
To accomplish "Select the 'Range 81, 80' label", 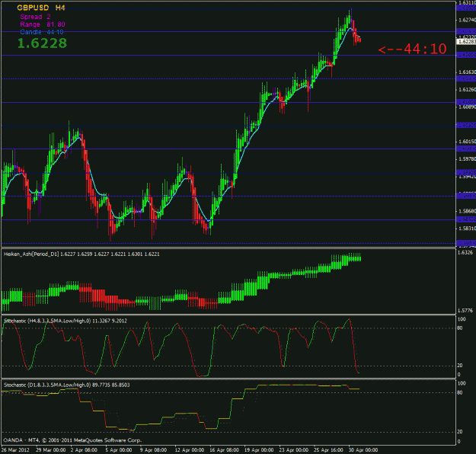I will click(x=43, y=24).
